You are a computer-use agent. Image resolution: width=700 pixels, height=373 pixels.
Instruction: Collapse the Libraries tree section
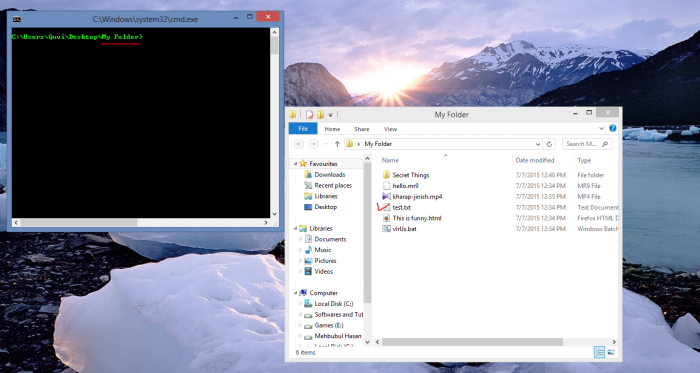point(295,228)
